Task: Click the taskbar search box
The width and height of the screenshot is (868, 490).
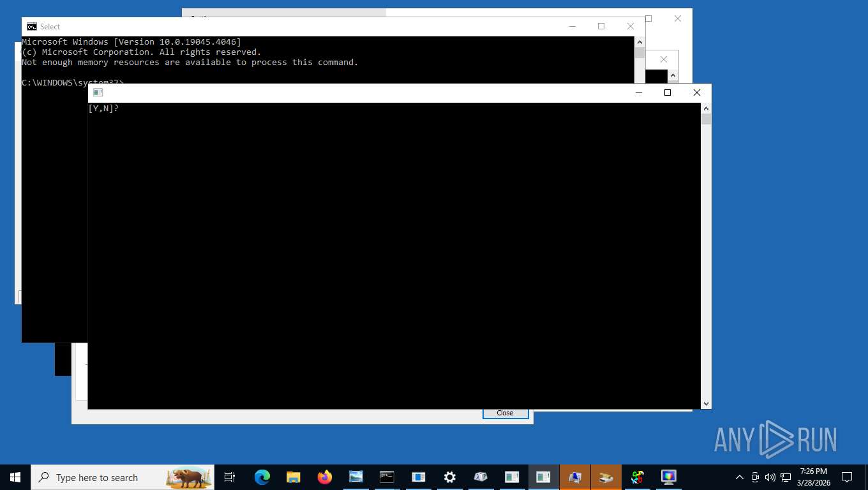Action: [x=123, y=477]
